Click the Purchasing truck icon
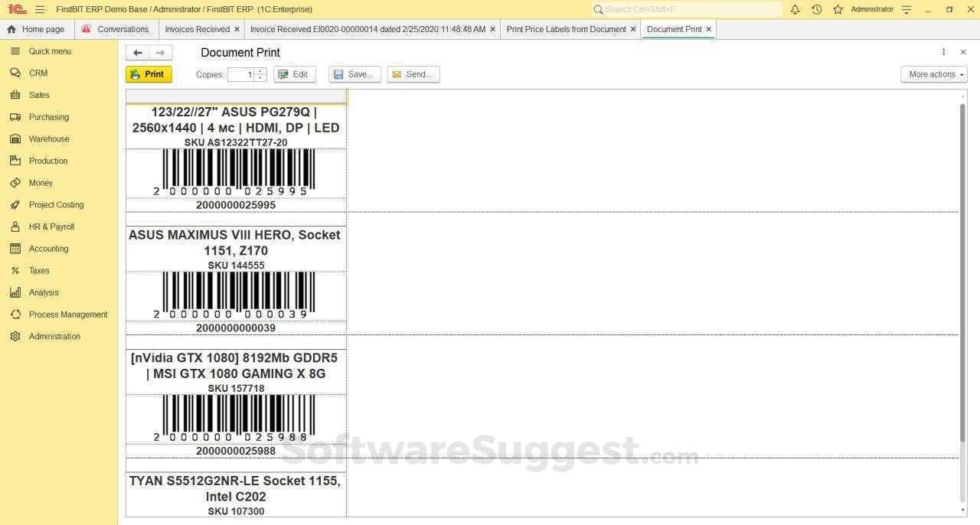 tap(15, 117)
